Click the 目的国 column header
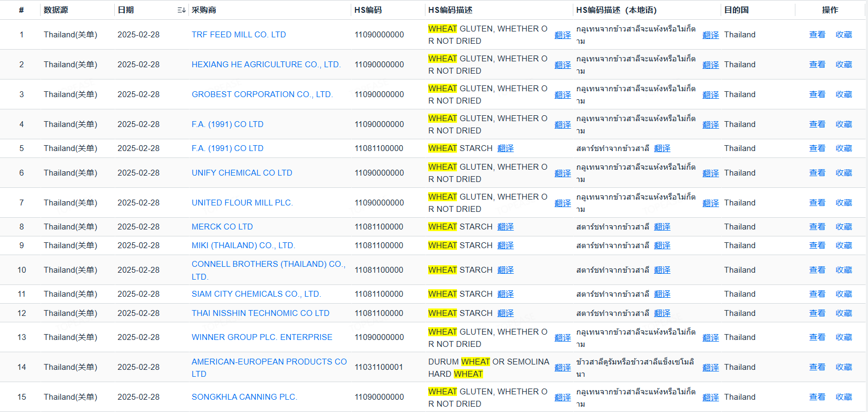The width and height of the screenshot is (868, 412). (736, 10)
